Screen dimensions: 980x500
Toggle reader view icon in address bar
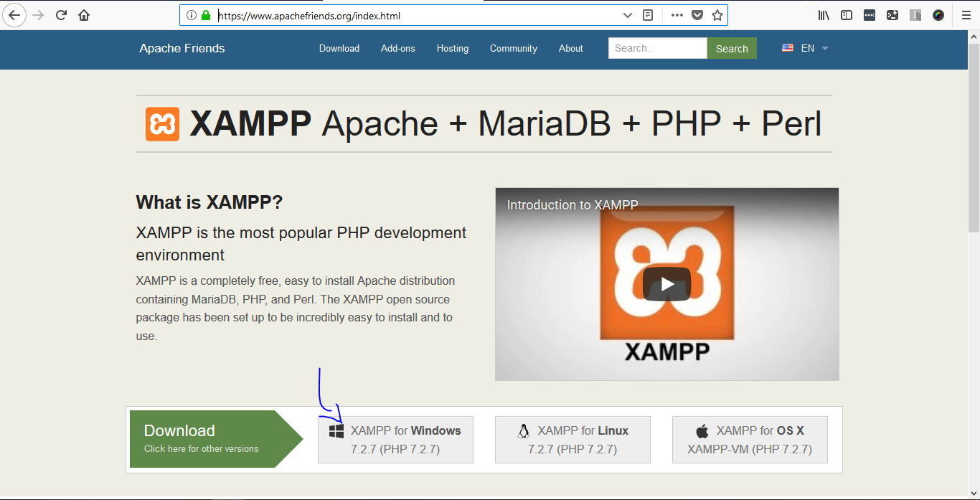(x=648, y=15)
